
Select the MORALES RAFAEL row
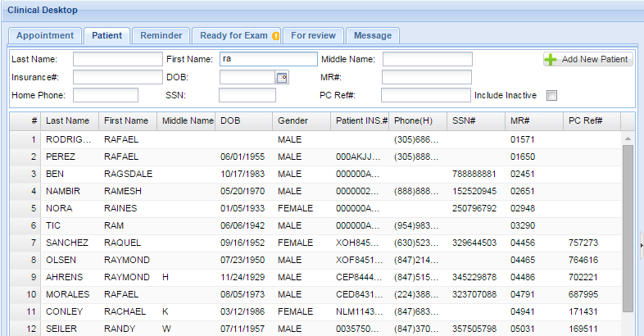coord(315,294)
